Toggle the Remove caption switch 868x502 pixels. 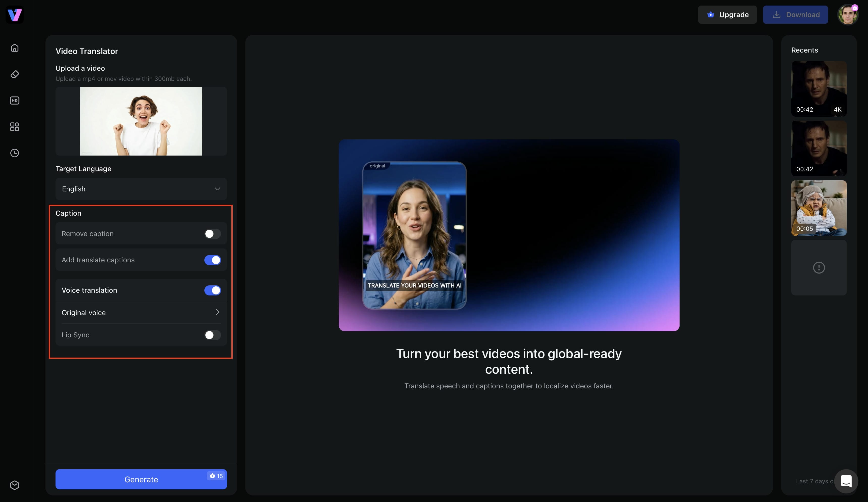point(212,234)
